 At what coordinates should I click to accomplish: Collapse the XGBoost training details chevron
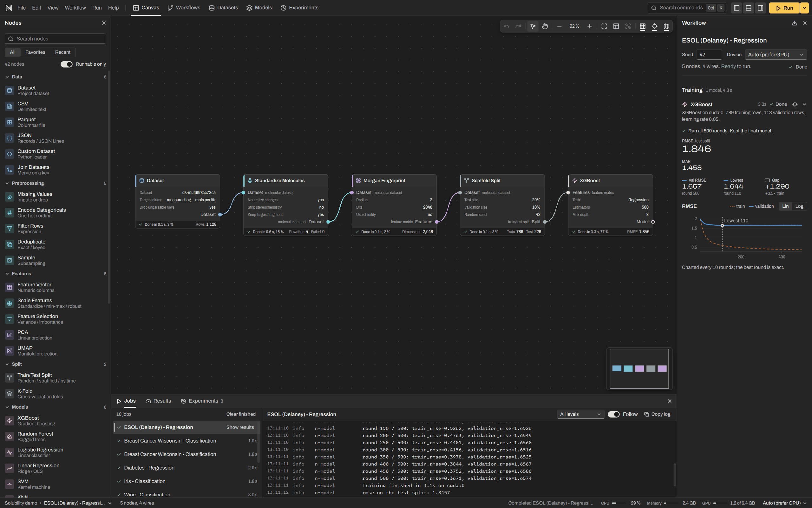(x=804, y=104)
